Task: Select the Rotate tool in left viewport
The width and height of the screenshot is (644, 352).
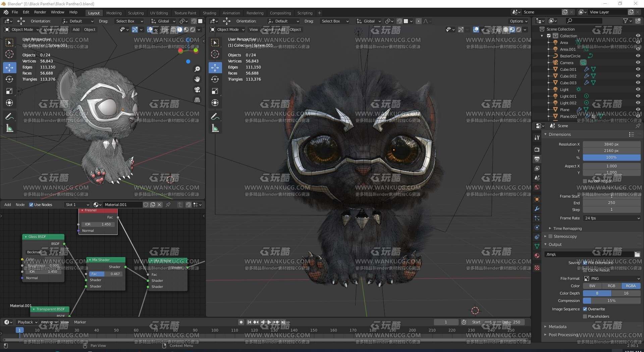Action: point(9,79)
